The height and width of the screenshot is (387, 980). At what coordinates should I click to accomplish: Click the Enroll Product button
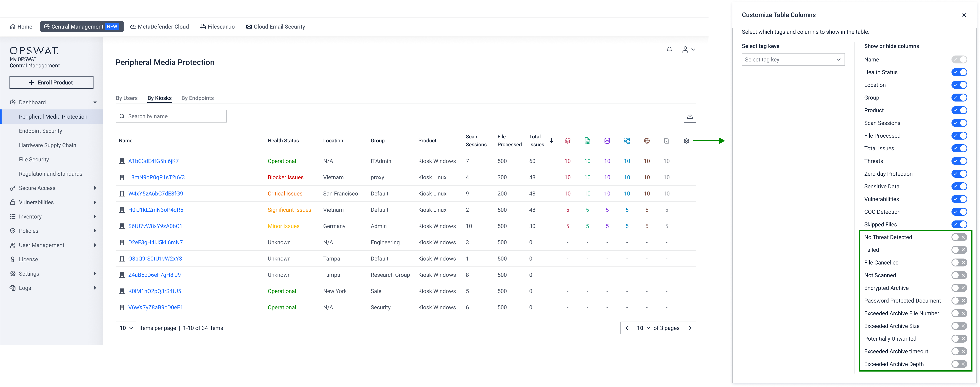pos(51,83)
